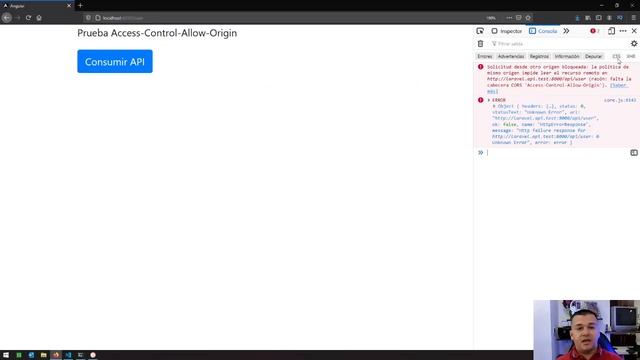640x360 pixels.
Task: Click the red error count indicator
Action: tap(595, 31)
